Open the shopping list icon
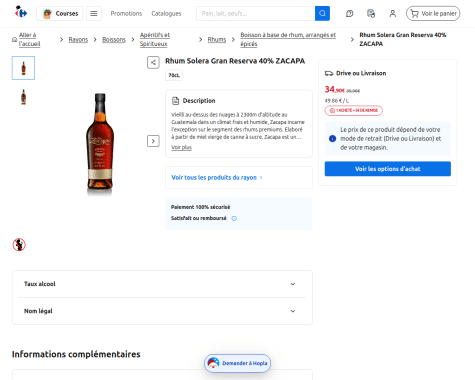The height and width of the screenshot is (380, 475). point(371,14)
